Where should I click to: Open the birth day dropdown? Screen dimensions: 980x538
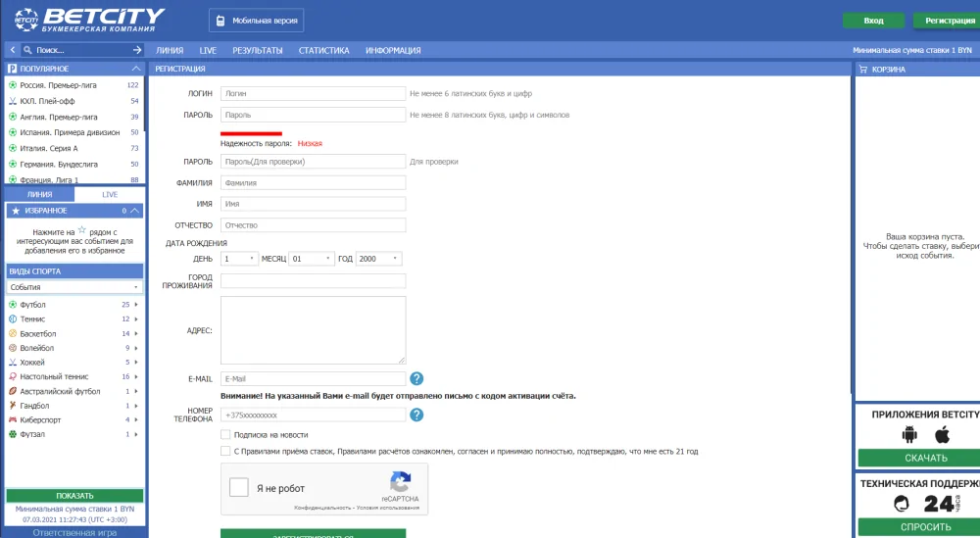coord(239,259)
